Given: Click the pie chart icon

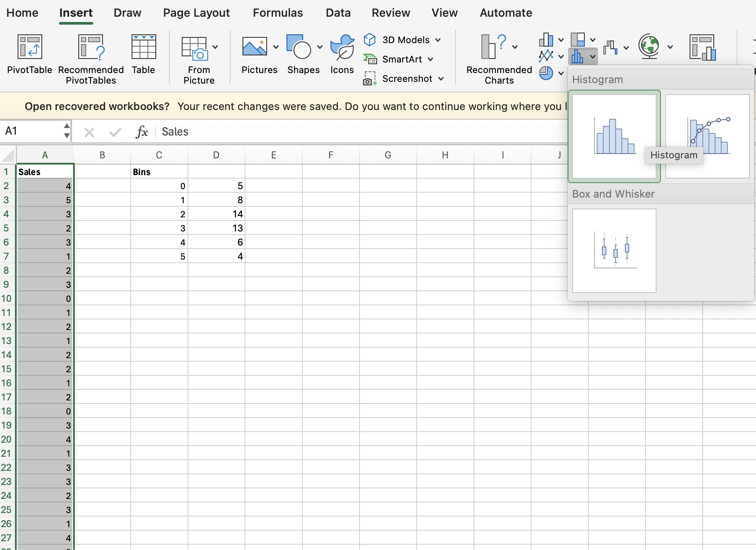Looking at the screenshot, I should pos(546,73).
